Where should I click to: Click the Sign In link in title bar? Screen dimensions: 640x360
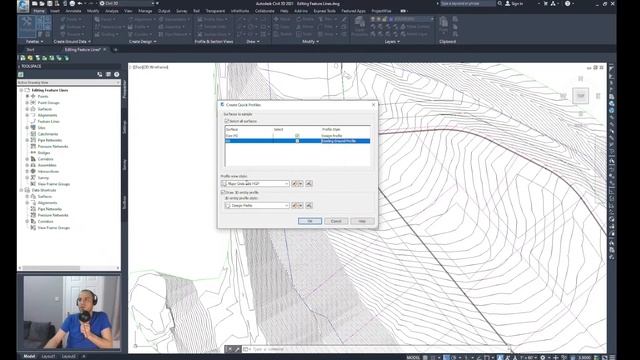517,3
